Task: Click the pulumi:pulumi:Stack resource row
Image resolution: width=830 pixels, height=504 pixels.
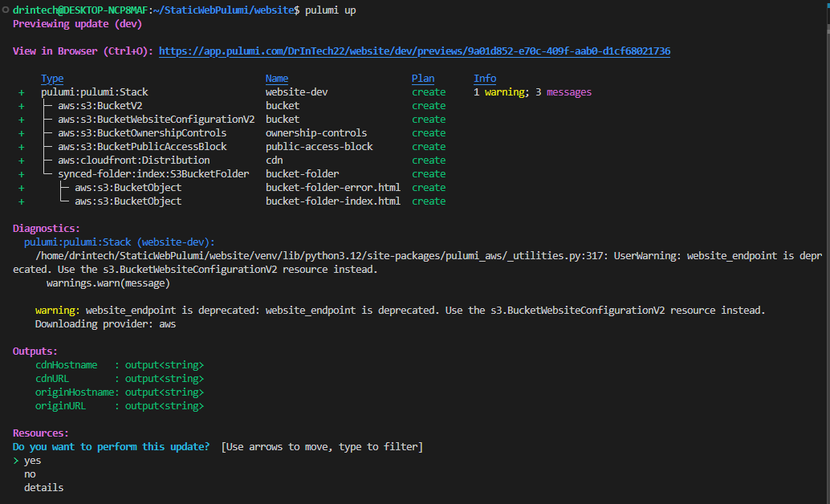Action: pos(95,92)
